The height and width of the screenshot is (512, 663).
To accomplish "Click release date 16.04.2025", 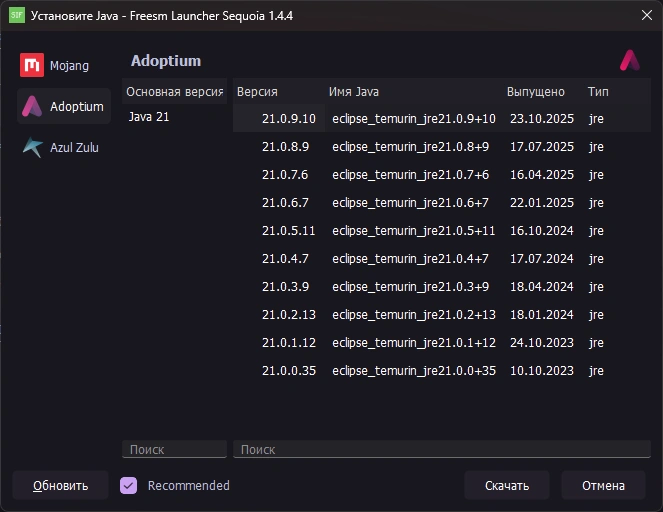I will pyautogui.click(x=542, y=174).
